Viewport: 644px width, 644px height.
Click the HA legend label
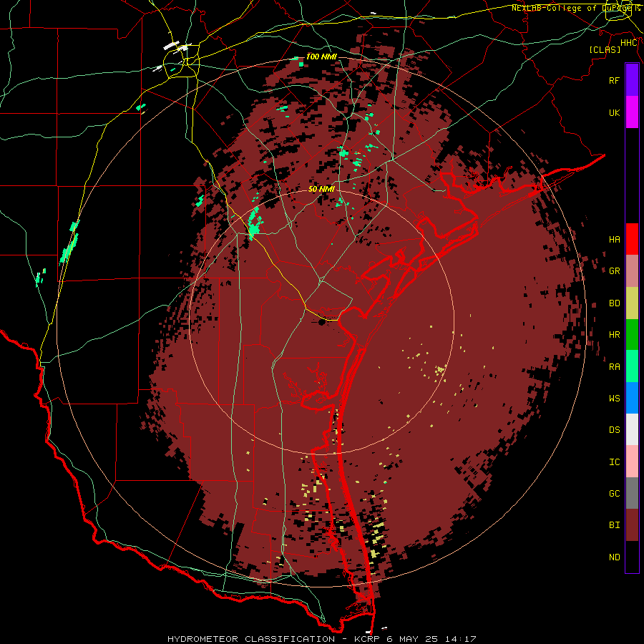click(614, 239)
